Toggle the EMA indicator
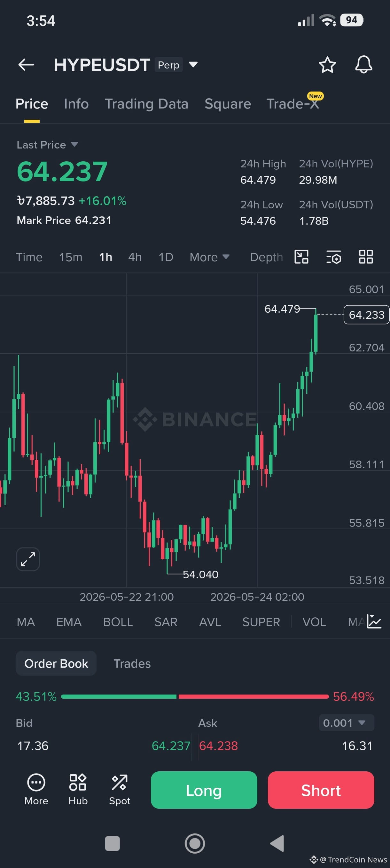The image size is (390, 868). point(69,622)
